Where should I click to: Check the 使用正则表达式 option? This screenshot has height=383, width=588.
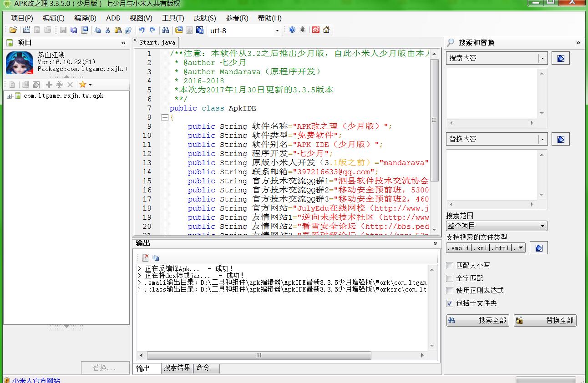(x=450, y=291)
